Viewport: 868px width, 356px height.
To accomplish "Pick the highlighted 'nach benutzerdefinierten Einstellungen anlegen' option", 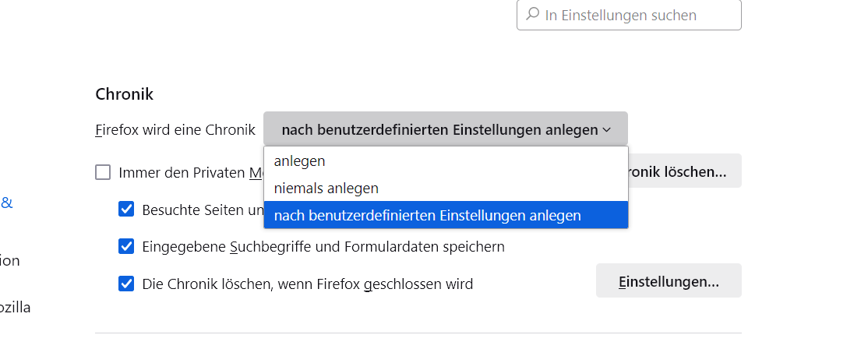I will click(428, 215).
